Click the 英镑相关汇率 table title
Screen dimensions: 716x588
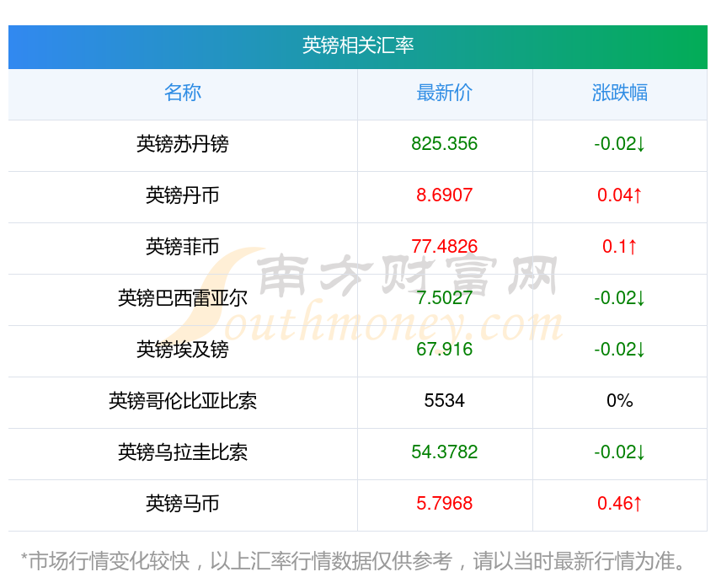(x=357, y=45)
